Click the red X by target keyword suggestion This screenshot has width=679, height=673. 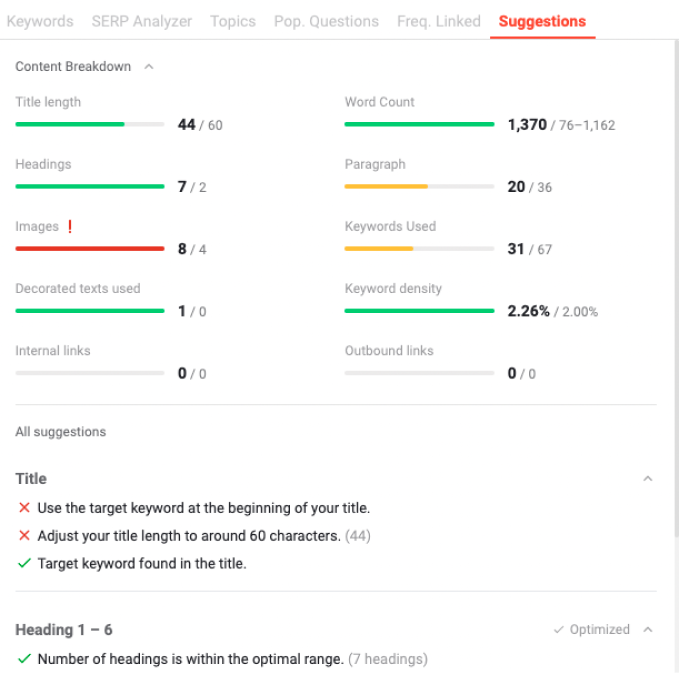pos(24,508)
